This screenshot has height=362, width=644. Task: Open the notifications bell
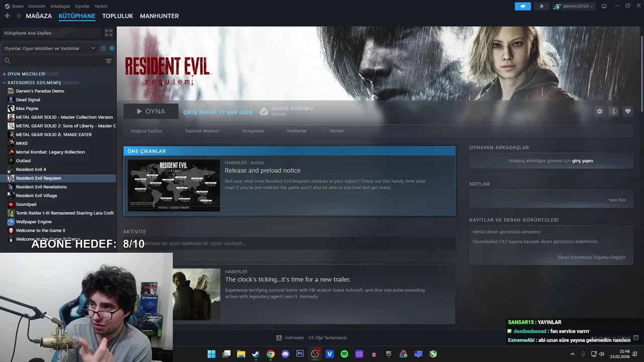tap(541, 6)
